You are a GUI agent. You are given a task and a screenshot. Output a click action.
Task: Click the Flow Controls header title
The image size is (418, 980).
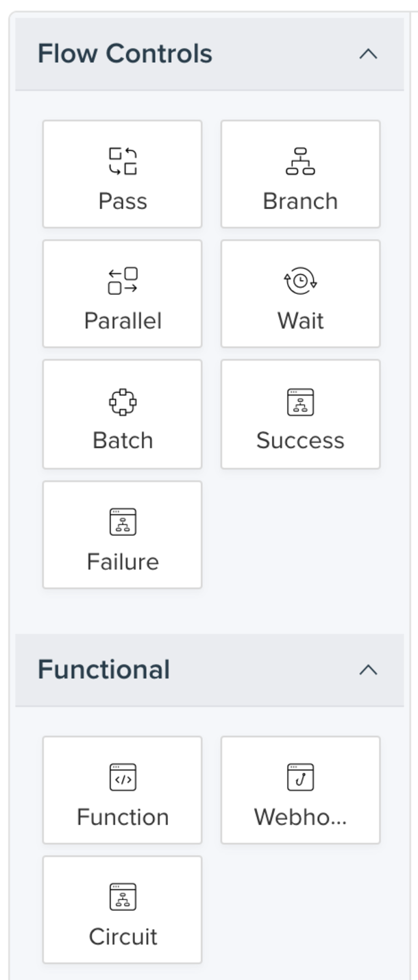coord(125,54)
